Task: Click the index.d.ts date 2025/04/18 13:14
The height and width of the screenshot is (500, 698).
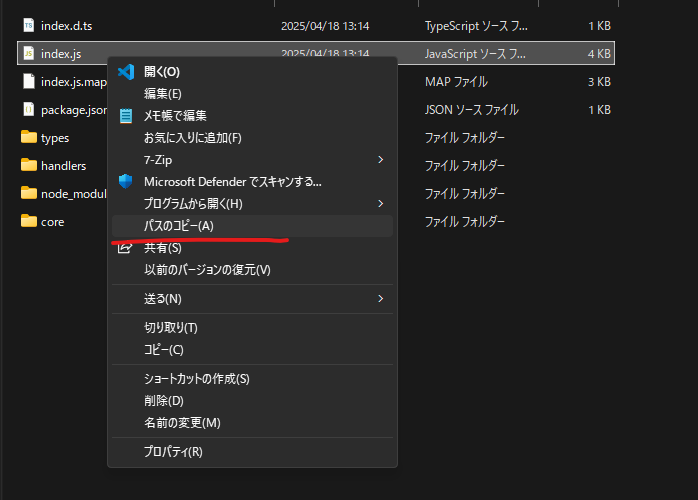Action: point(325,26)
